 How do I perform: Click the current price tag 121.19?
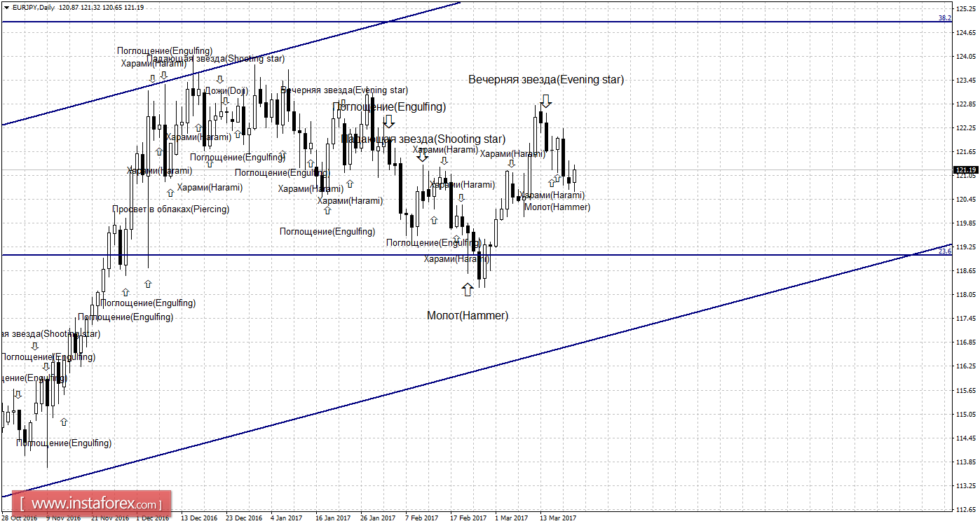[965, 170]
